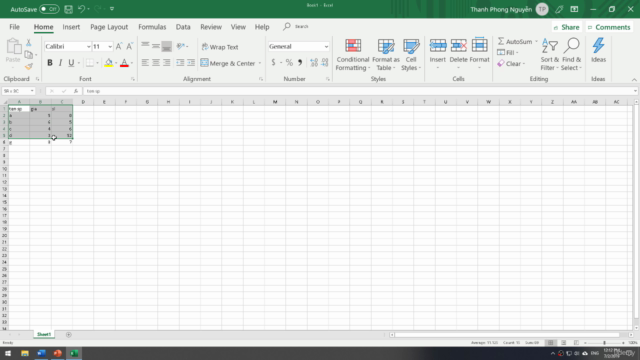Toggle Wrap Text
The width and height of the screenshot is (640, 360).
pos(220,47)
